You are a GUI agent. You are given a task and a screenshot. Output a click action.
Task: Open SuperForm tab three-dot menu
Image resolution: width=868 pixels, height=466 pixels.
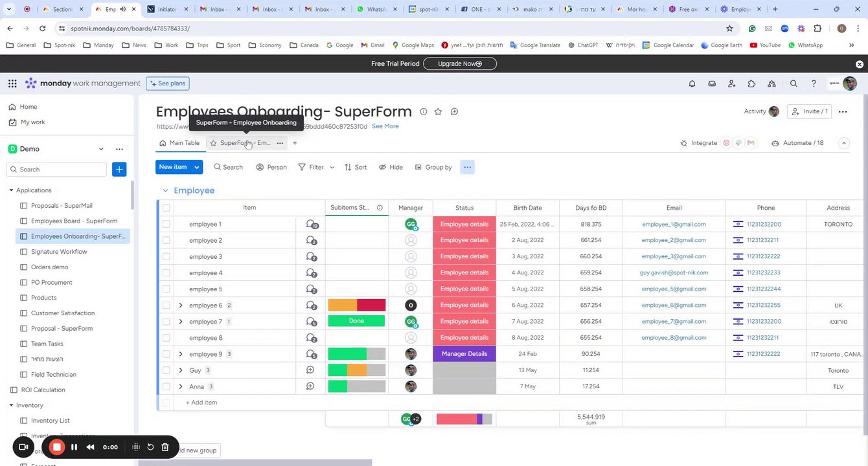click(x=280, y=143)
